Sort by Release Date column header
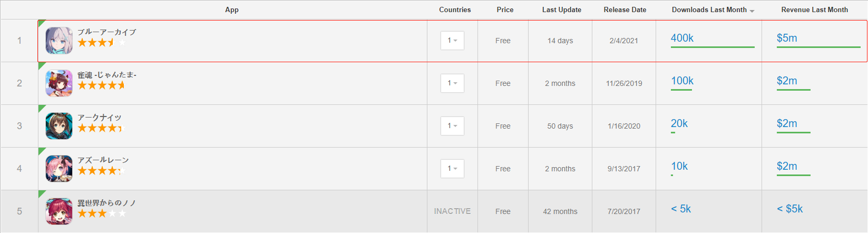Viewport: 868px width, 233px height. click(x=625, y=9)
